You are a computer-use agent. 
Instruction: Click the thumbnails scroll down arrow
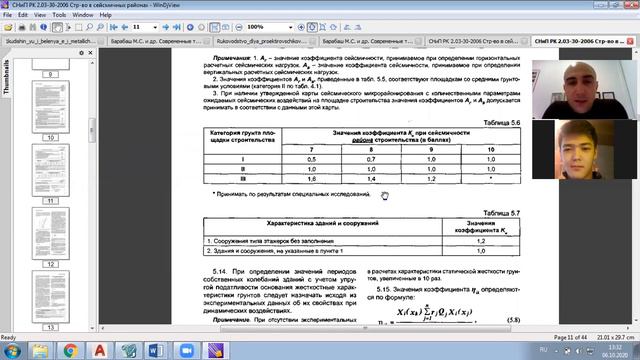coord(92,328)
